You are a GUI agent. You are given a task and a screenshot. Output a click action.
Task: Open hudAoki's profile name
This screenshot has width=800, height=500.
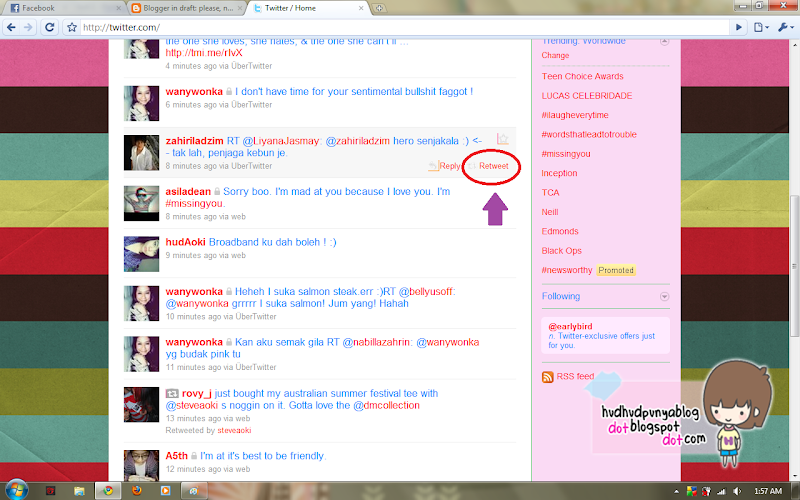[x=185, y=242]
